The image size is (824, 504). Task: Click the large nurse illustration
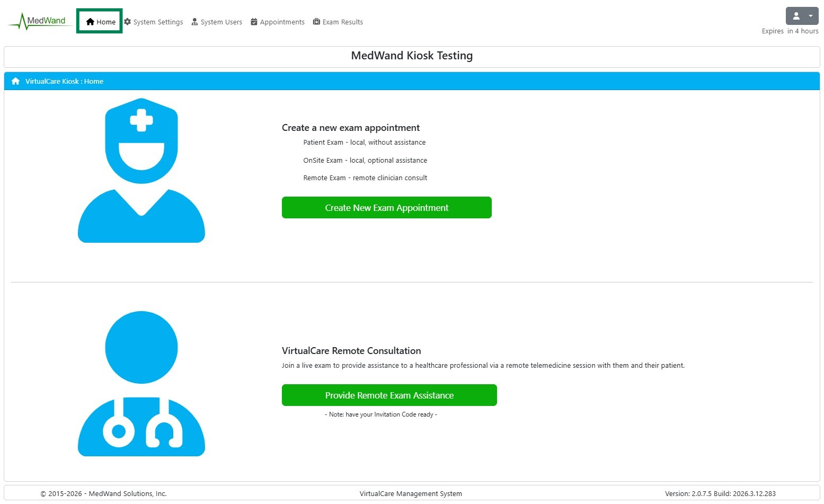pyautogui.click(x=141, y=171)
